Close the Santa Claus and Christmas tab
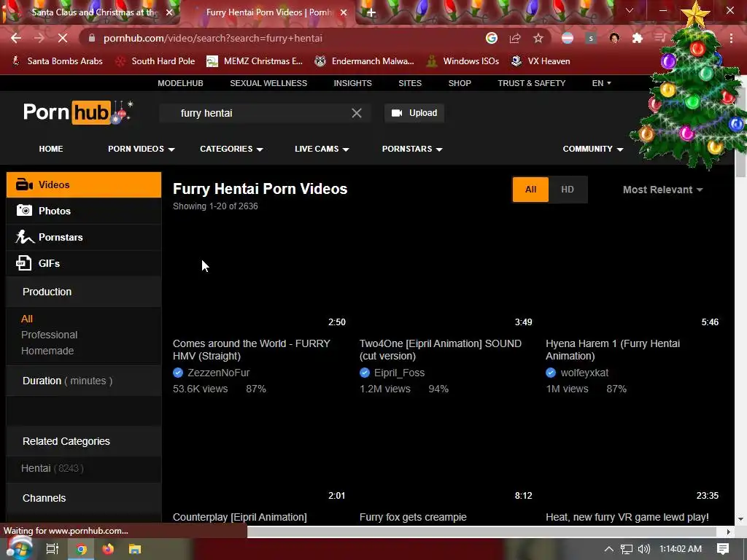The height and width of the screenshot is (560, 747). 169,12
